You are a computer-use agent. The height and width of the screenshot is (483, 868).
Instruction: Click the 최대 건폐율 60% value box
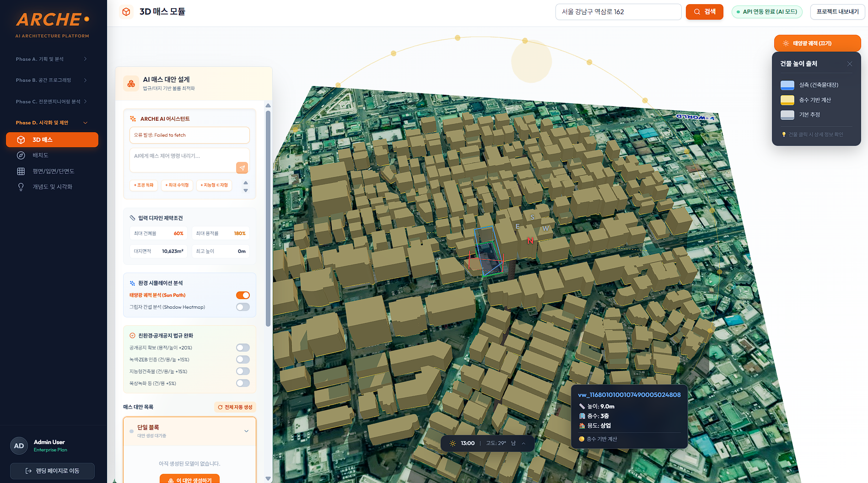tap(158, 234)
